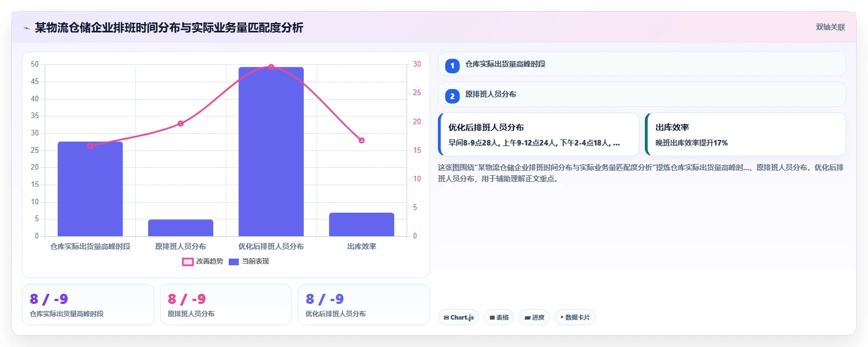Viewport: 868px width, 347px height.
Task: Click the stat card labeled 优化后排班人员分布
Action: point(364,304)
